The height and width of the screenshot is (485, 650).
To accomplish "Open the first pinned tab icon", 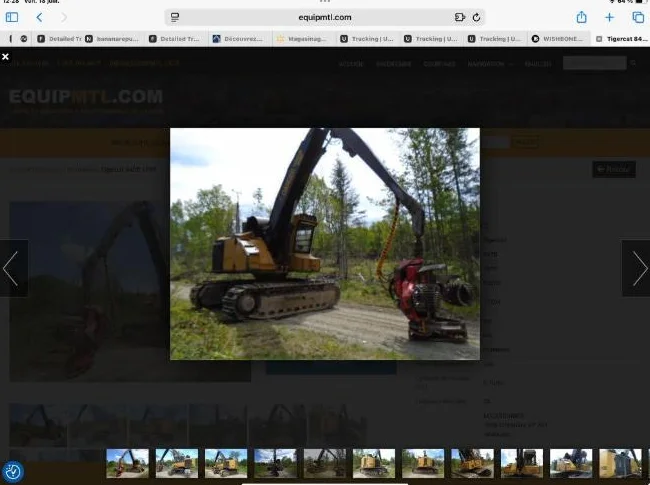I will click(10, 39).
